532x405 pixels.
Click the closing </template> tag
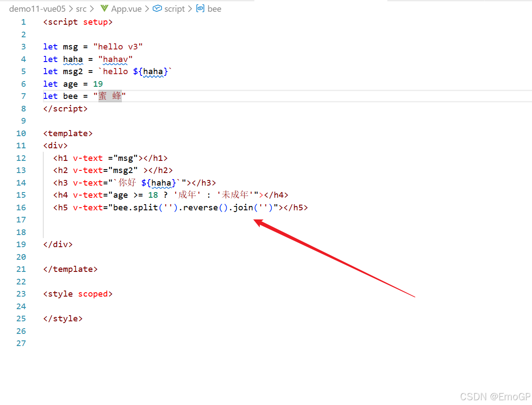coord(71,269)
